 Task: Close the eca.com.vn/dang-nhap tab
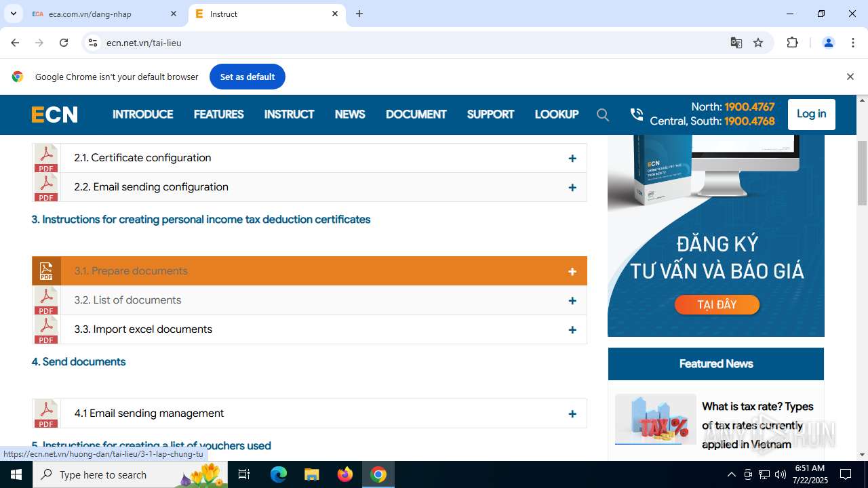click(174, 14)
